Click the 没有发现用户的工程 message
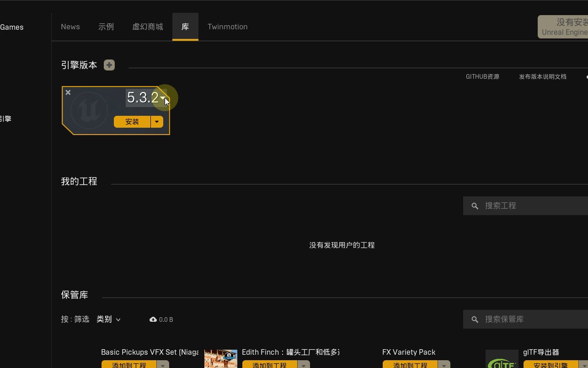Image resolution: width=588 pixels, height=368 pixels. coord(342,245)
